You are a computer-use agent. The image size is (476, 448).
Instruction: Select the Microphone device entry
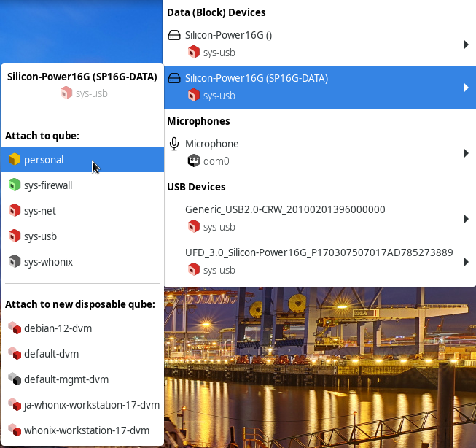click(320, 153)
